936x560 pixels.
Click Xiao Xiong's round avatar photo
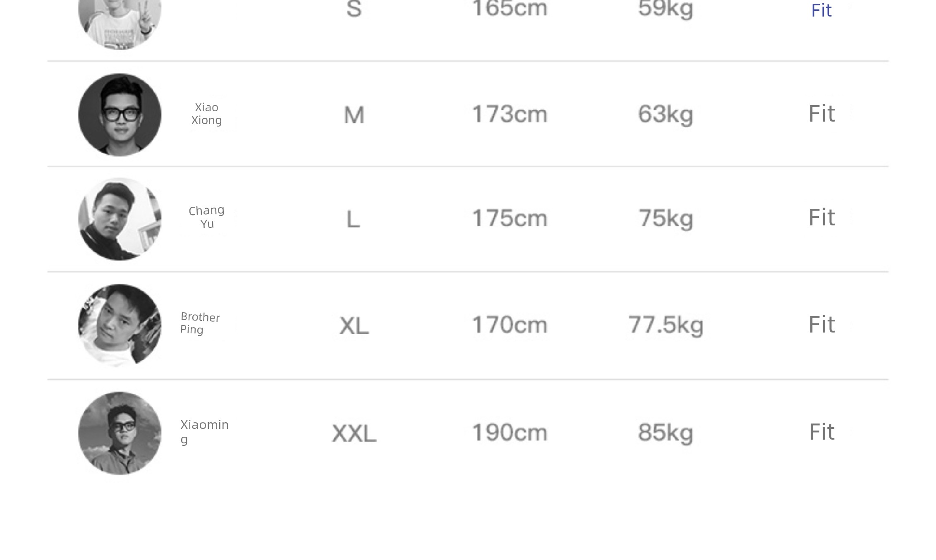coord(120,115)
